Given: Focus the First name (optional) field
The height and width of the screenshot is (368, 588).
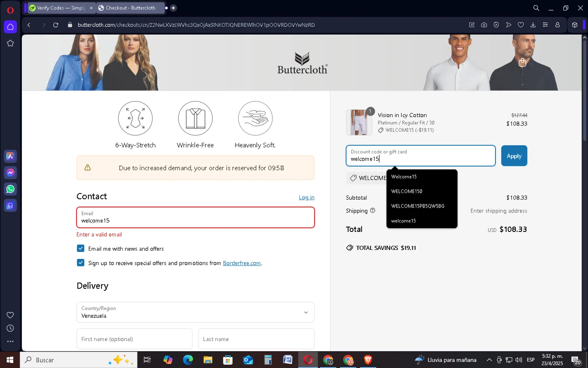Looking at the screenshot, I should [134, 339].
